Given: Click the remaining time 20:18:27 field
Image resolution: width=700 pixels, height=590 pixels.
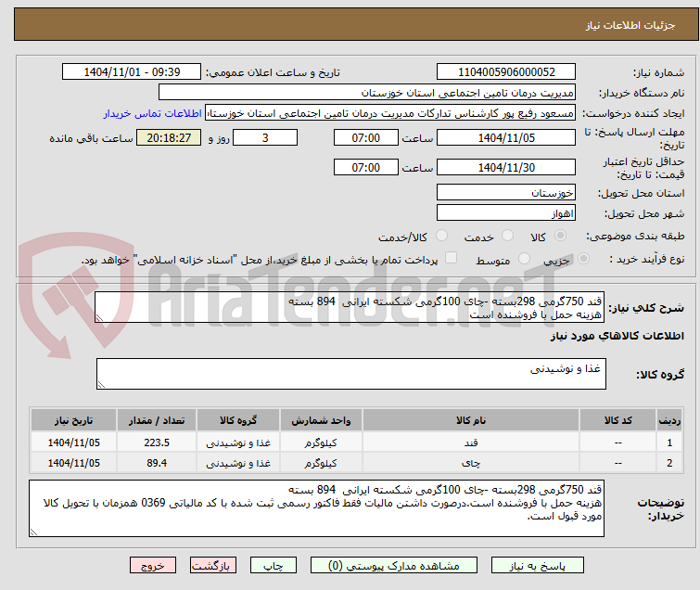Looking at the screenshot, I should point(169,137).
